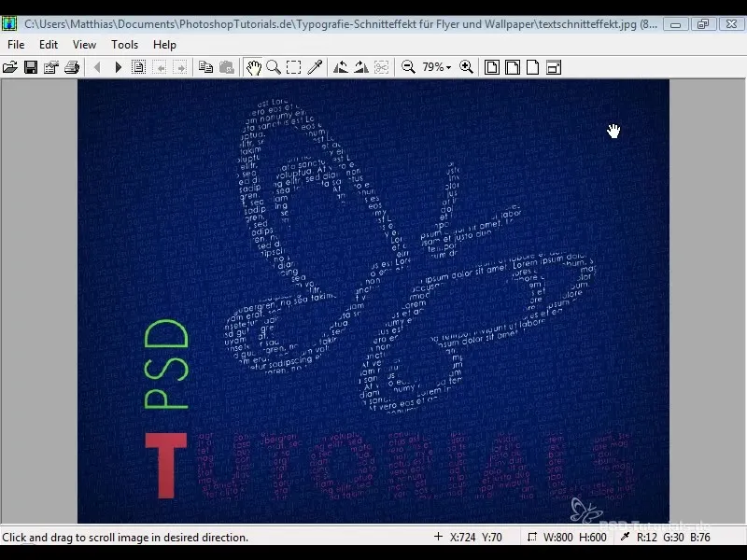Rotate the image left
This screenshot has width=747, height=560.
click(x=341, y=67)
